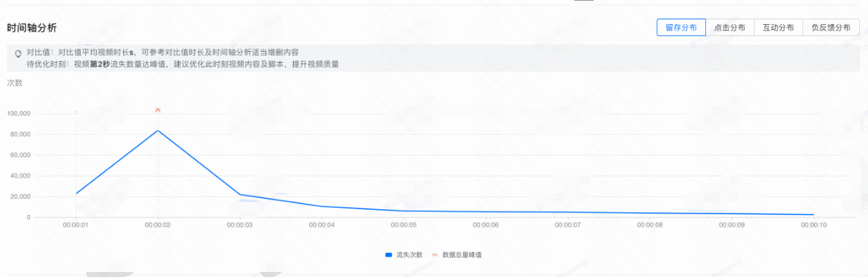Toggle the 流失次数 legend item

coord(403,255)
